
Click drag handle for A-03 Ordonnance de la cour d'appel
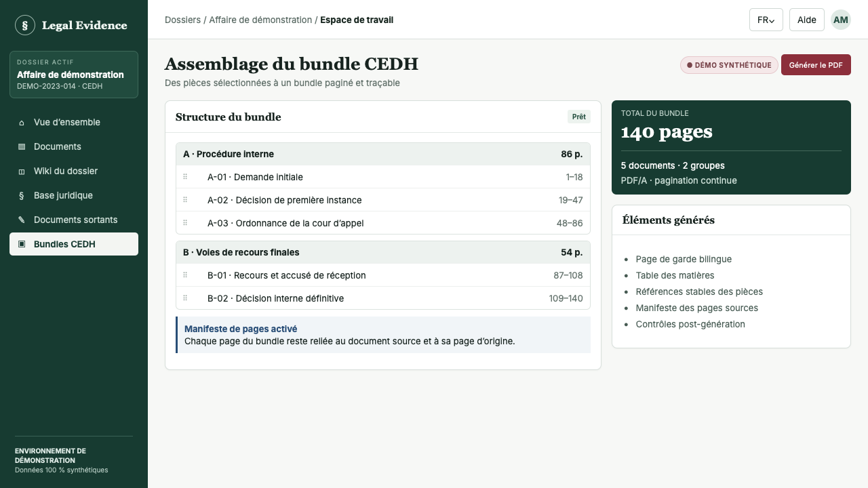[x=185, y=223]
